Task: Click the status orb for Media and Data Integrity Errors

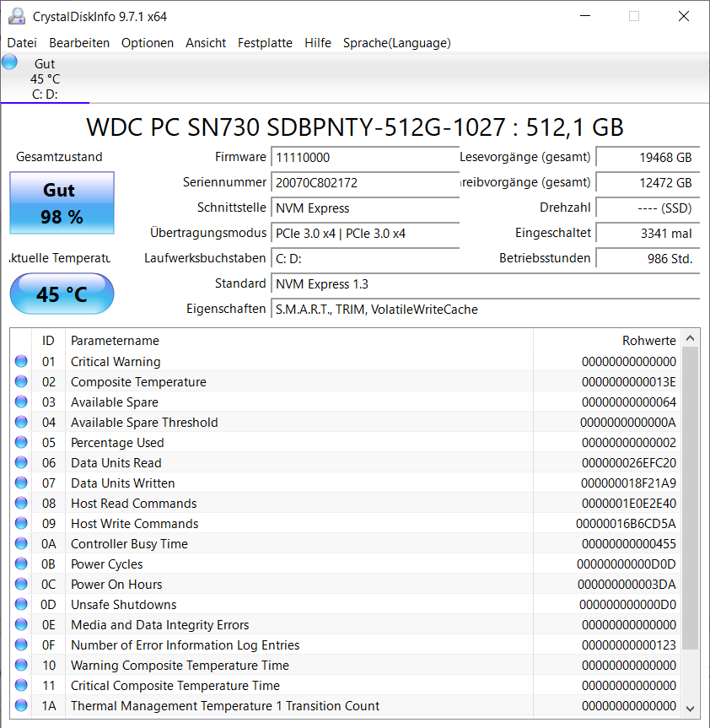Action: (21, 624)
